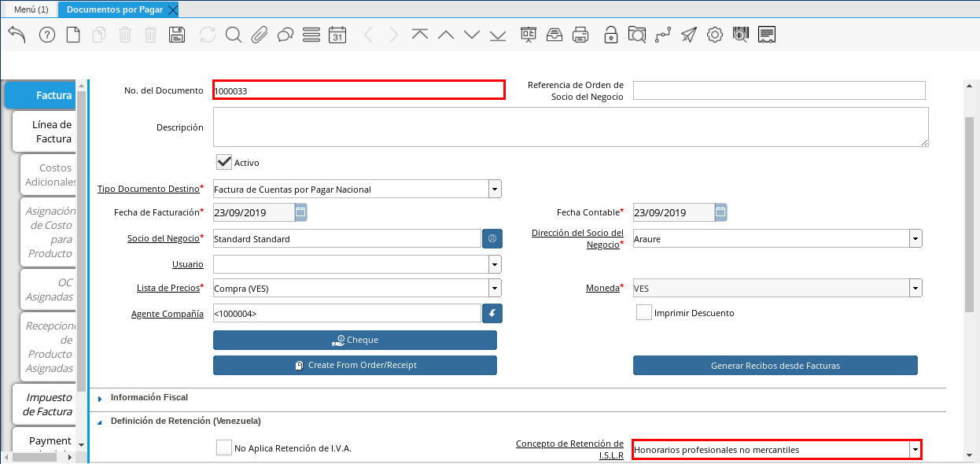980x464 pixels.
Task: Open Impuesto de Factura side tab
Action: point(44,404)
